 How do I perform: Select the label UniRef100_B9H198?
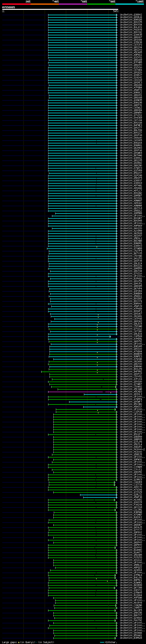131,103
